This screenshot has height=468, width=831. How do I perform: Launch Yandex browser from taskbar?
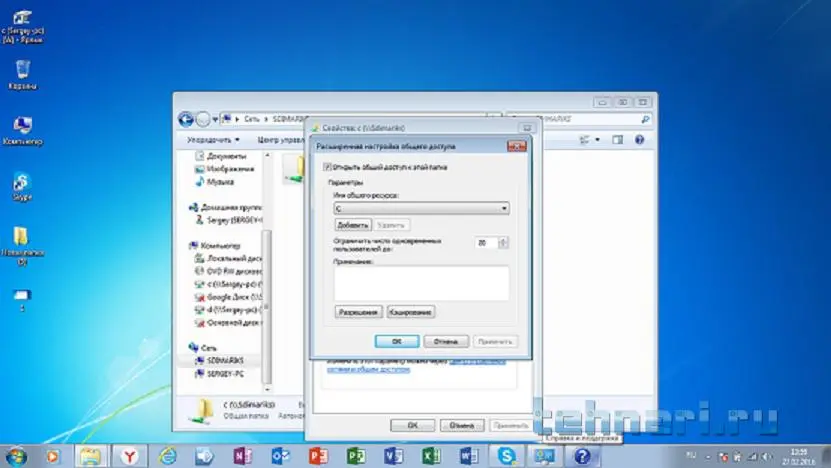pyautogui.click(x=129, y=456)
